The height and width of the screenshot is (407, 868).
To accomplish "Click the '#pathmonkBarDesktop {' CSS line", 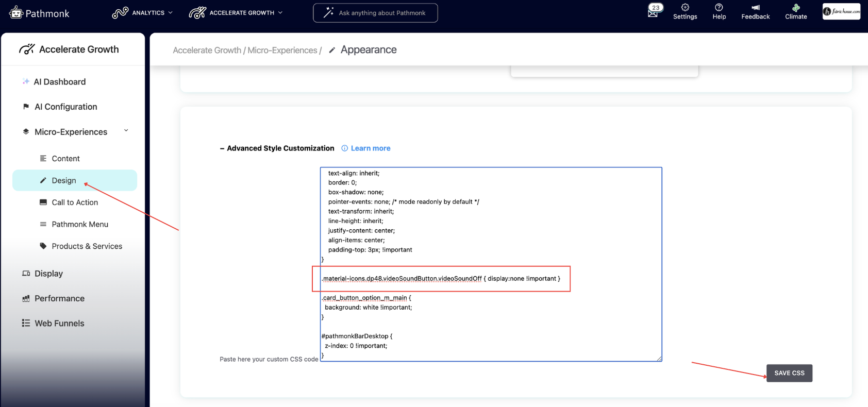I will 357,336.
